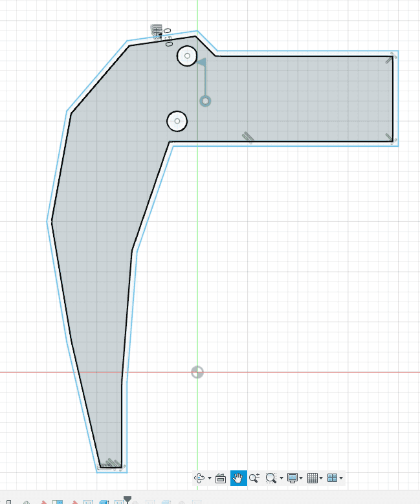Screen dimensions: 420x504
Task: Click the Look At camera icon
Action: [x=220, y=478]
